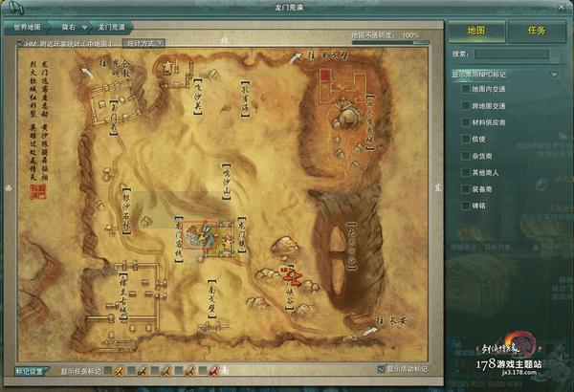Click the red seal stamp under the poem
The image size is (574, 392).
click(x=38, y=192)
